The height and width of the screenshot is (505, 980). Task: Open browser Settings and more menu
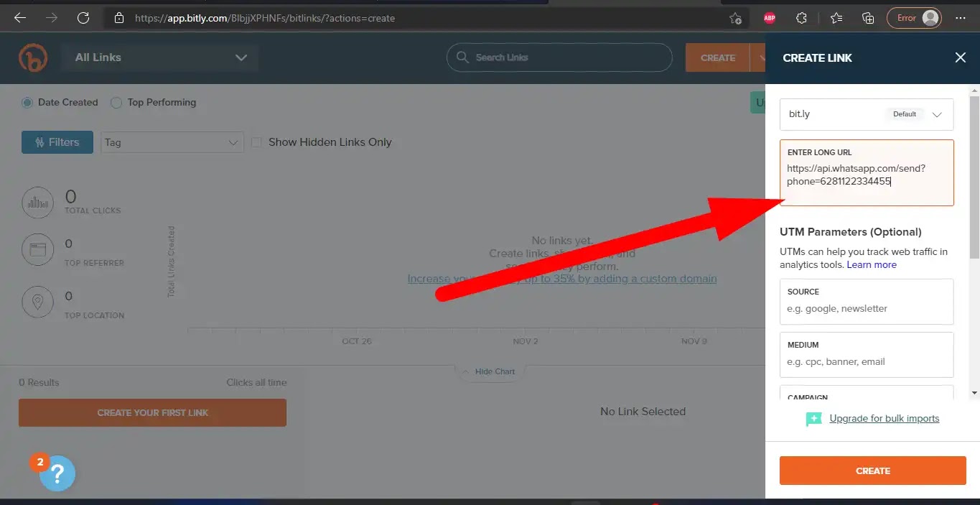961,18
